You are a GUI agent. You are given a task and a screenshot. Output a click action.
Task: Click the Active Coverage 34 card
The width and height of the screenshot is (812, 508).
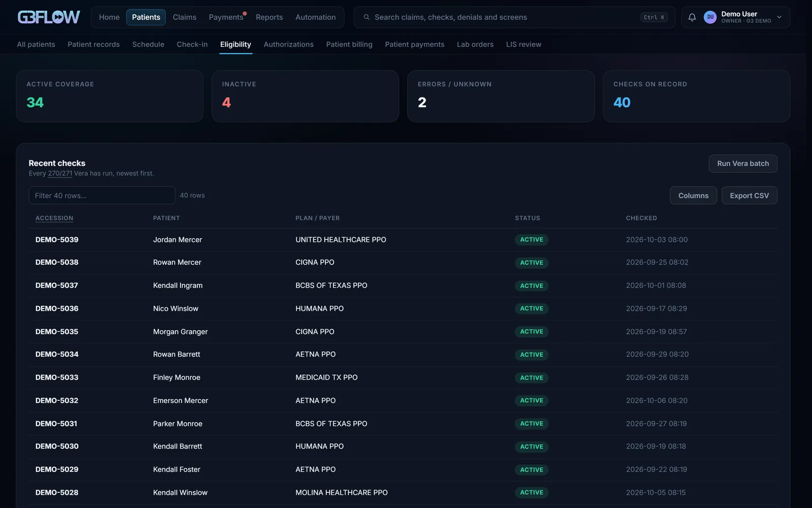110,96
